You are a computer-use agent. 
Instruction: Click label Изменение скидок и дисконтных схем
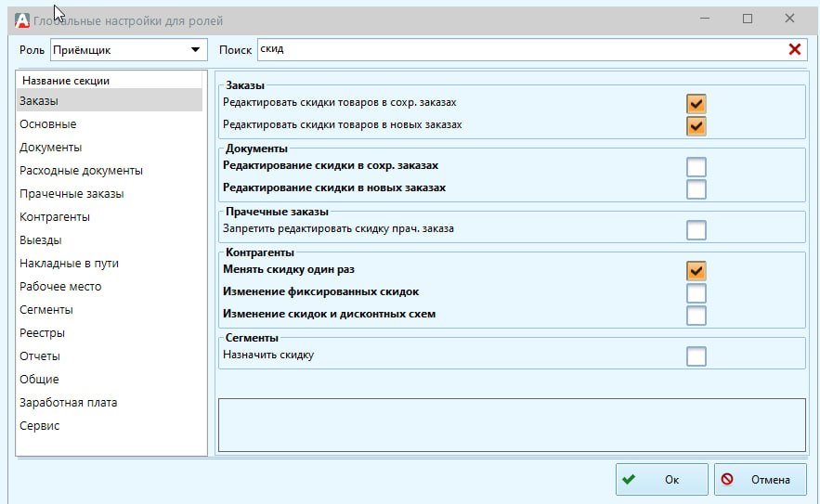tap(329, 315)
